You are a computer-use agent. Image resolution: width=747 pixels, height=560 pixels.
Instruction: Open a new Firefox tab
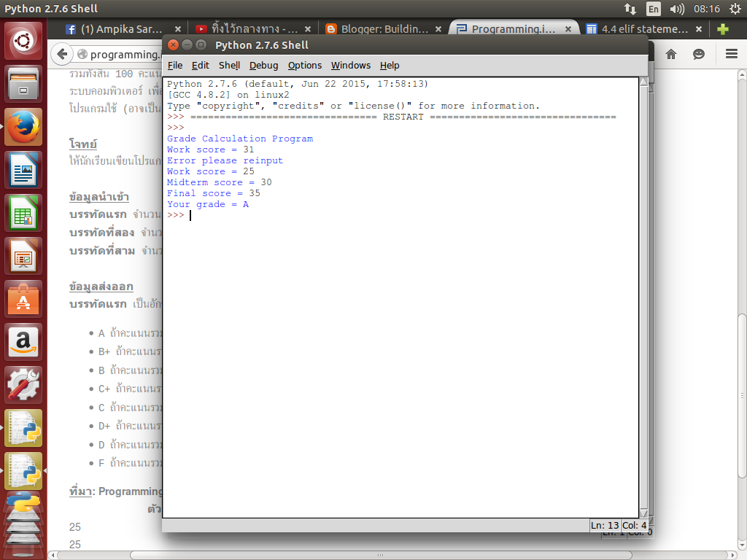723,29
